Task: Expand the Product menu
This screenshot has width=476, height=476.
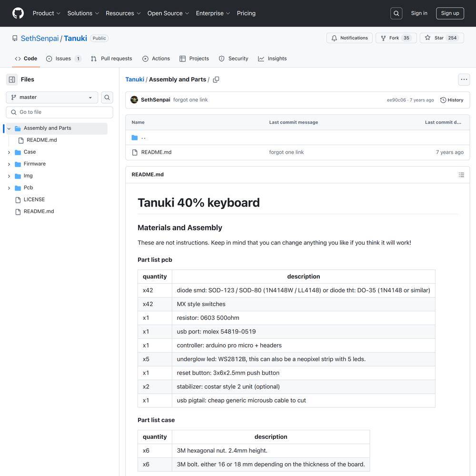Action: (47, 13)
